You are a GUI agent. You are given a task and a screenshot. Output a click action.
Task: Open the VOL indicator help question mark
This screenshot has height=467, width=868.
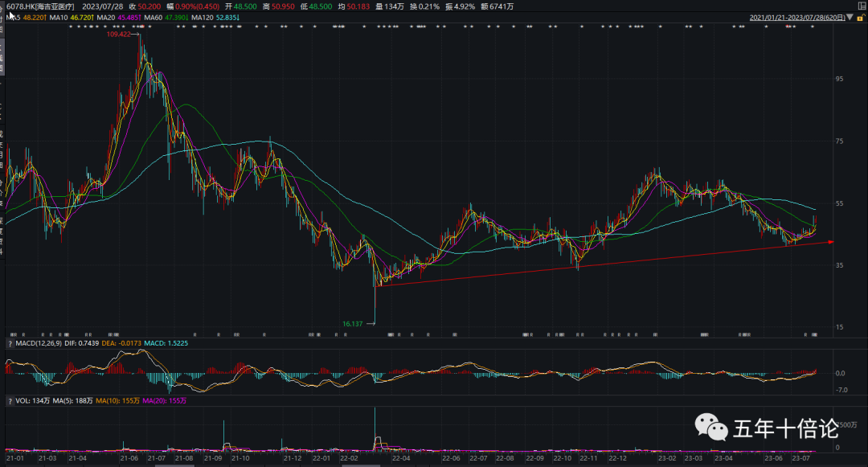[x=10, y=401]
